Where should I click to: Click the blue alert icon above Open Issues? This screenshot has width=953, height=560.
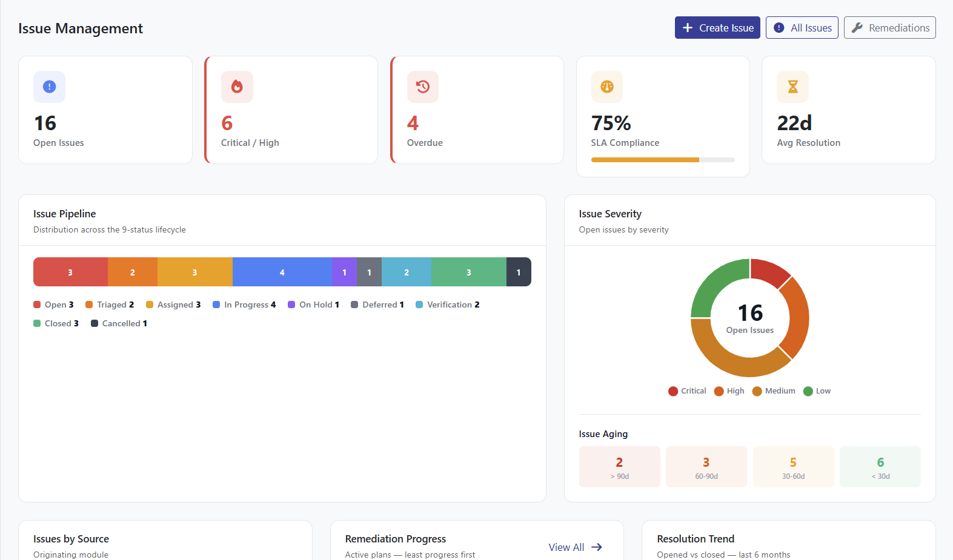point(49,87)
